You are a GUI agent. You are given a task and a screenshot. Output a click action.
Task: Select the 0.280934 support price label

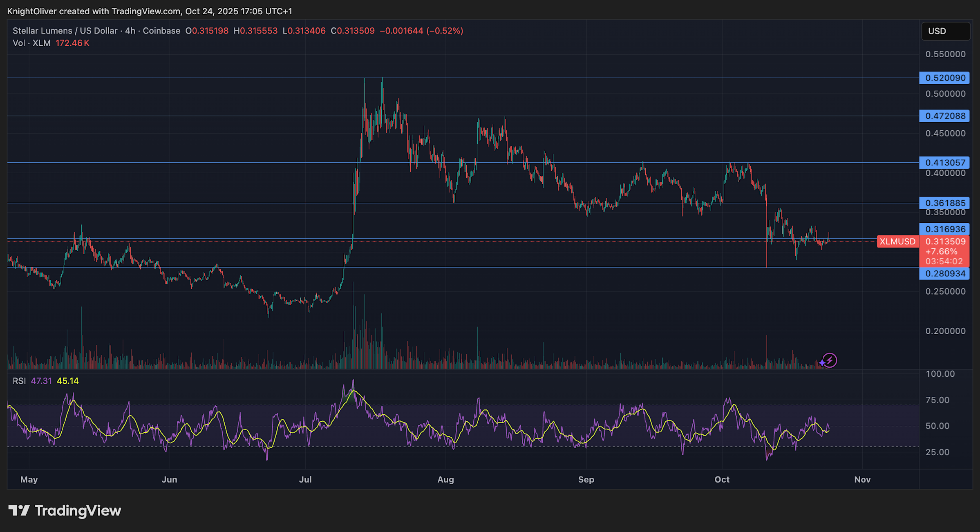pyautogui.click(x=944, y=273)
